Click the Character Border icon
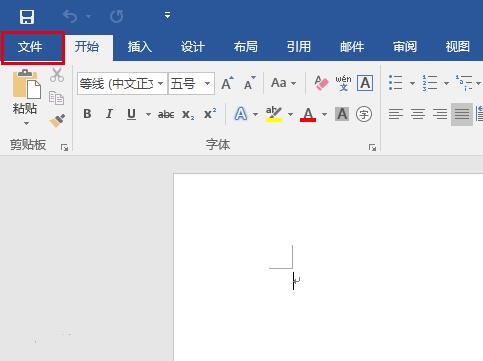 [365, 83]
